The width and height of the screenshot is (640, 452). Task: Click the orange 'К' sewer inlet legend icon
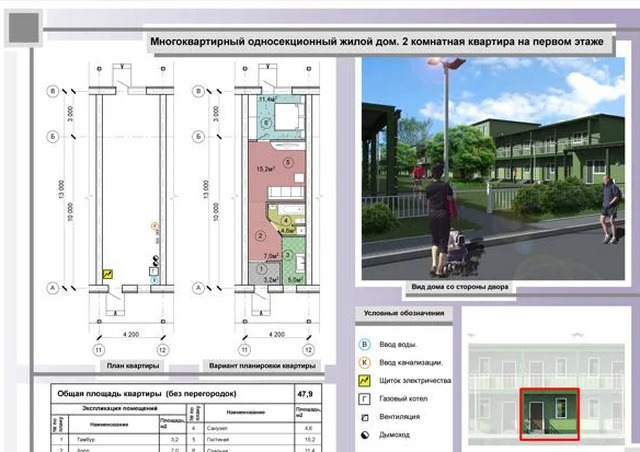click(364, 362)
